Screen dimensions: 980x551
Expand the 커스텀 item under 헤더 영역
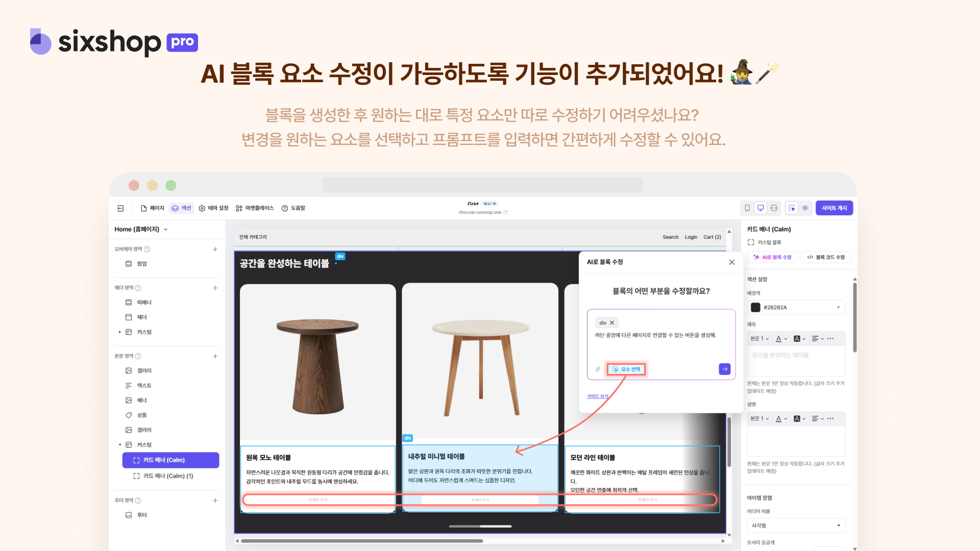pyautogui.click(x=120, y=332)
